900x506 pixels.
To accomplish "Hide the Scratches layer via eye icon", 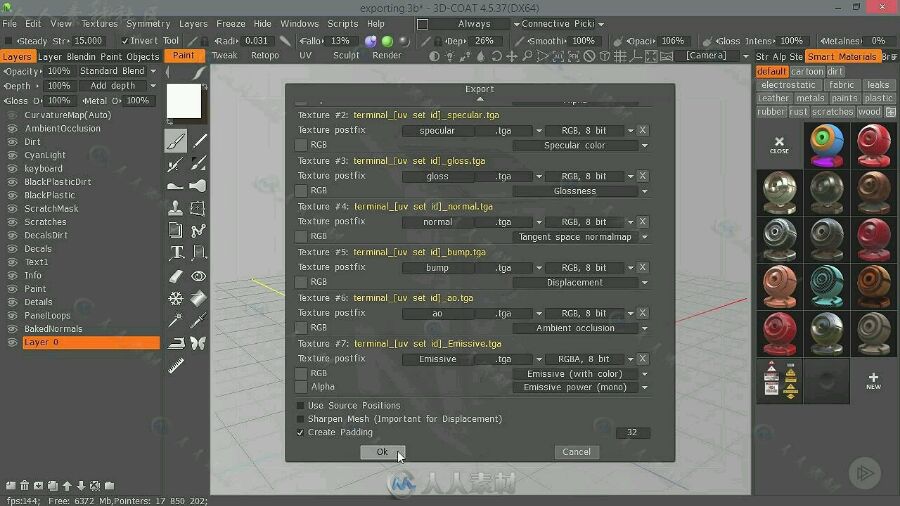I will (x=12, y=222).
